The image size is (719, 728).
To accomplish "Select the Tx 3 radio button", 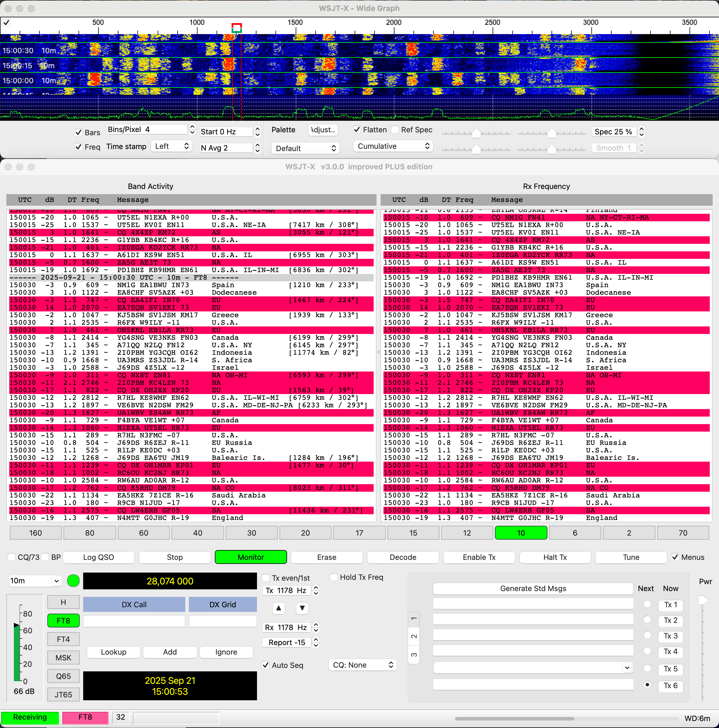I will tap(647, 635).
